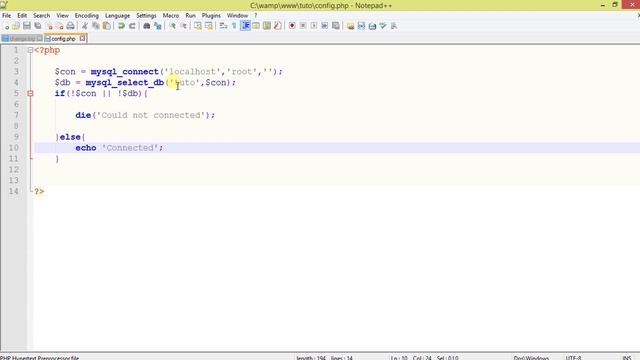The height and width of the screenshot is (360, 640).
Task: Open the Window menu
Action: (238, 16)
